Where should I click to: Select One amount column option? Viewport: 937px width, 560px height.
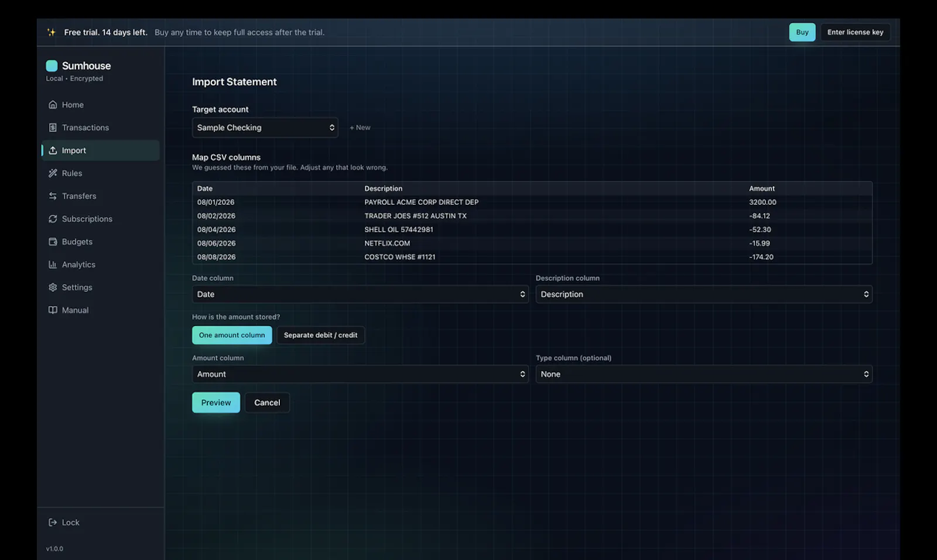[232, 335]
